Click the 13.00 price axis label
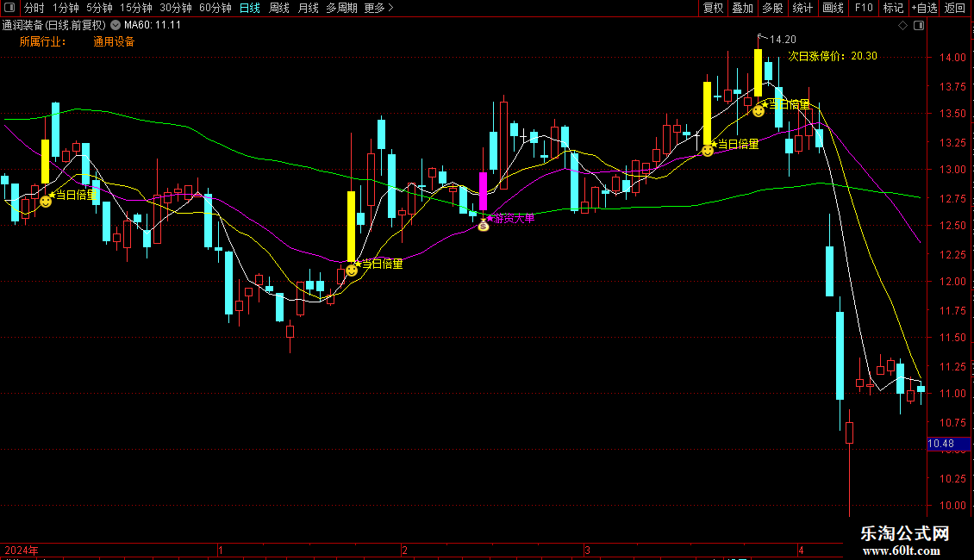The image size is (974, 560). (x=952, y=170)
